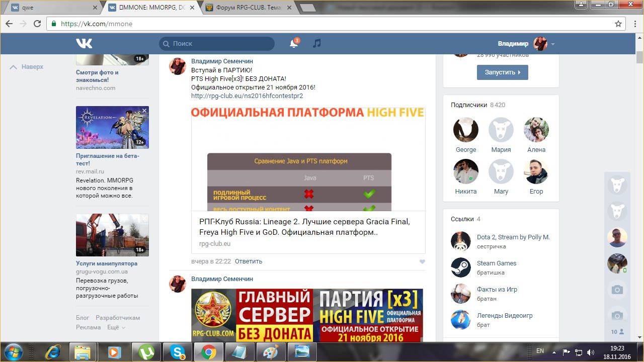Open the ГЛАВНЫЙ СЕРВЕР БЕЗ ДОНАТА banner image

click(307, 315)
